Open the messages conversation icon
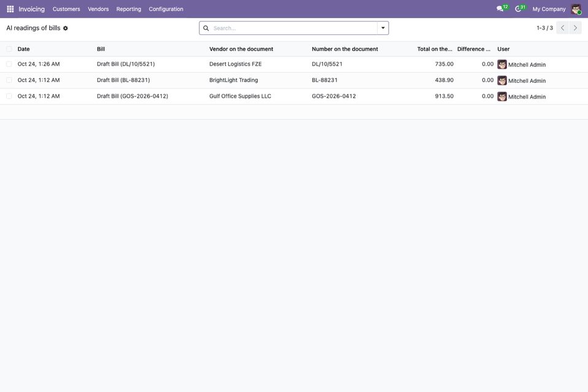 point(500,9)
